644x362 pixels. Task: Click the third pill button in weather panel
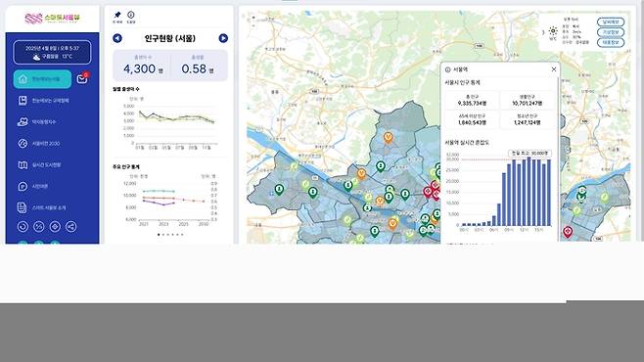pyautogui.click(x=611, y=42)
